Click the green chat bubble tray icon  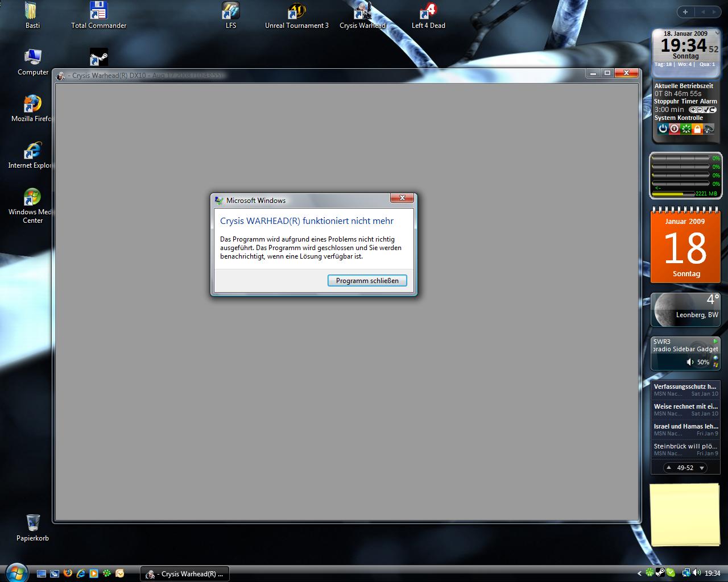[x=671, y=573]
